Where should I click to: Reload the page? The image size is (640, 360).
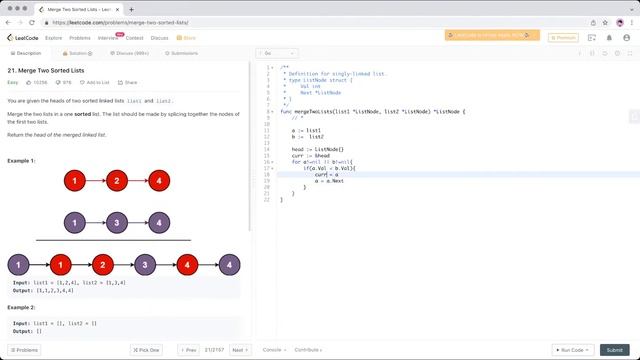32,23
